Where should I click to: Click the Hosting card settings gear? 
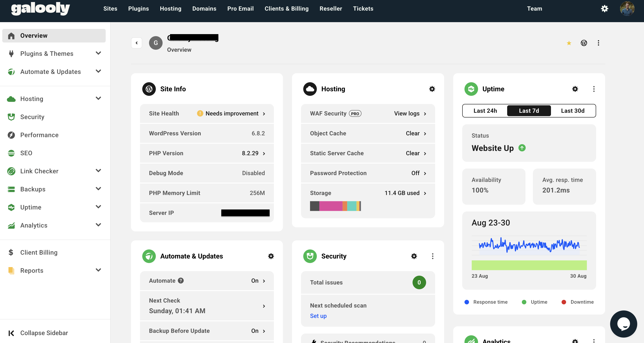point(432,89)
